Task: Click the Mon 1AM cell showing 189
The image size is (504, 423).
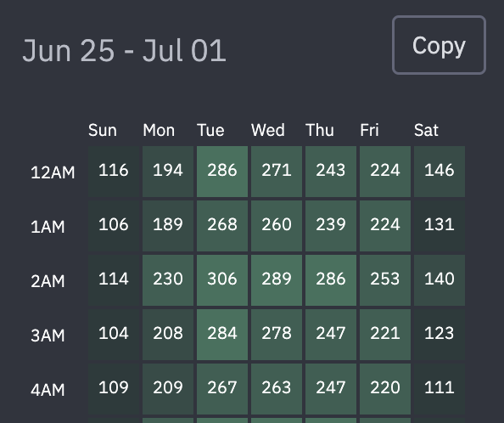Action: point(168,226)
